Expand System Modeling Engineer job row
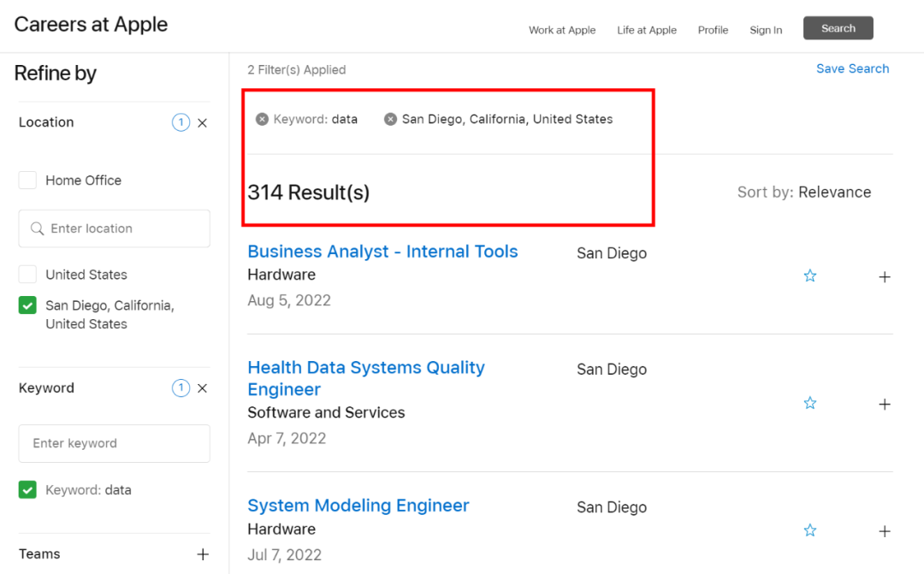This screenshot has width=924, height=574. pos(885,531)
